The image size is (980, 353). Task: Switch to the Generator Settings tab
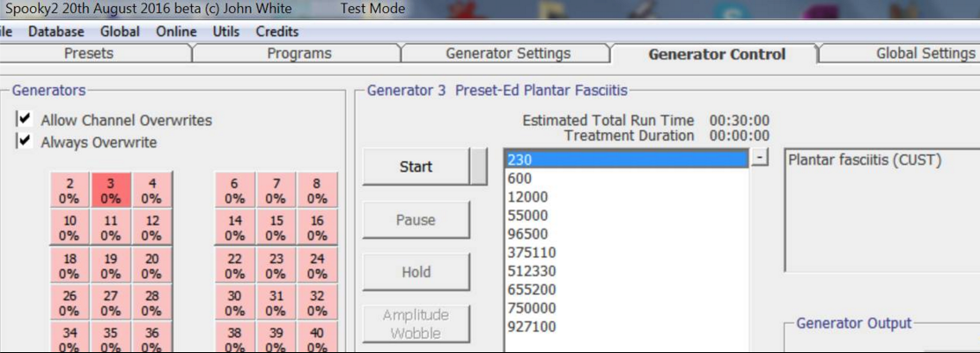pos(507,54)
